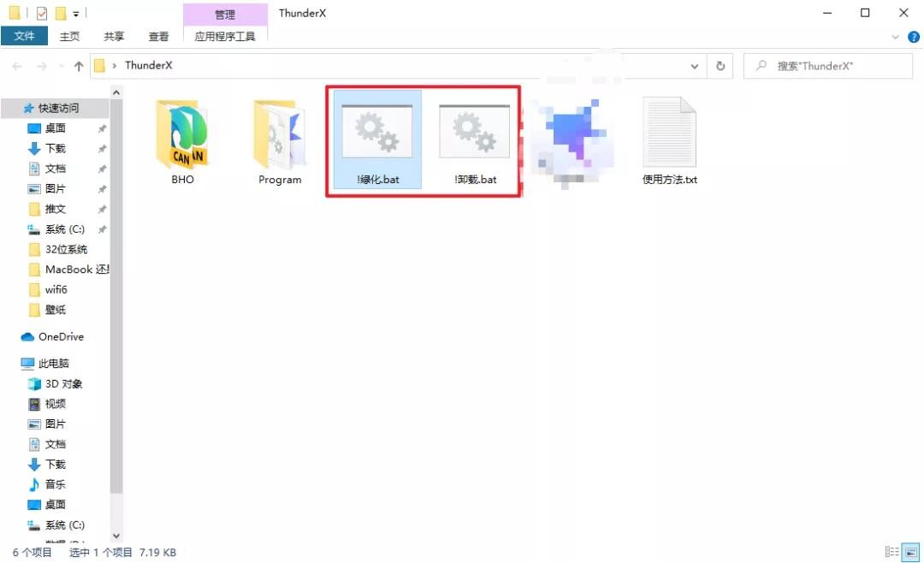The height and width of the screenshot is (563, 924).
Task: Switch to the 主页 ribbon tab
Action: pyautogui.click(x=69, y=37)
